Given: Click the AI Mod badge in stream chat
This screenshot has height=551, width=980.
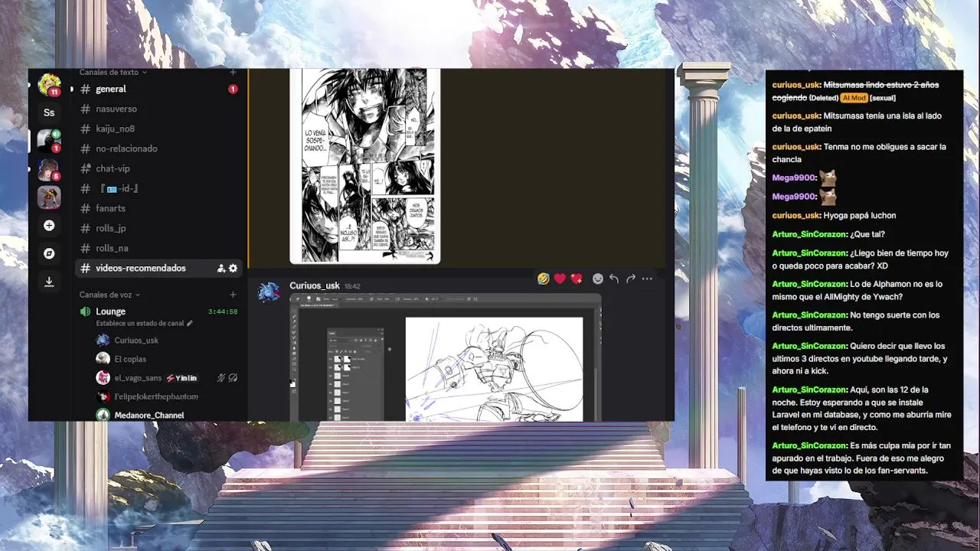Looking at the screenshot, I should pos(854,98).
